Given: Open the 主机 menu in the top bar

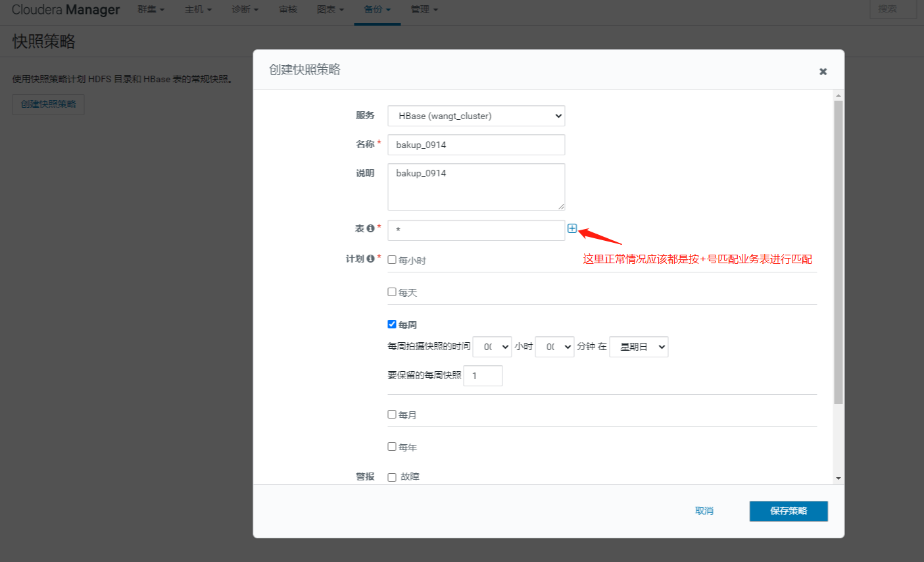Looking at the screenshot, I should coord(198,10).
